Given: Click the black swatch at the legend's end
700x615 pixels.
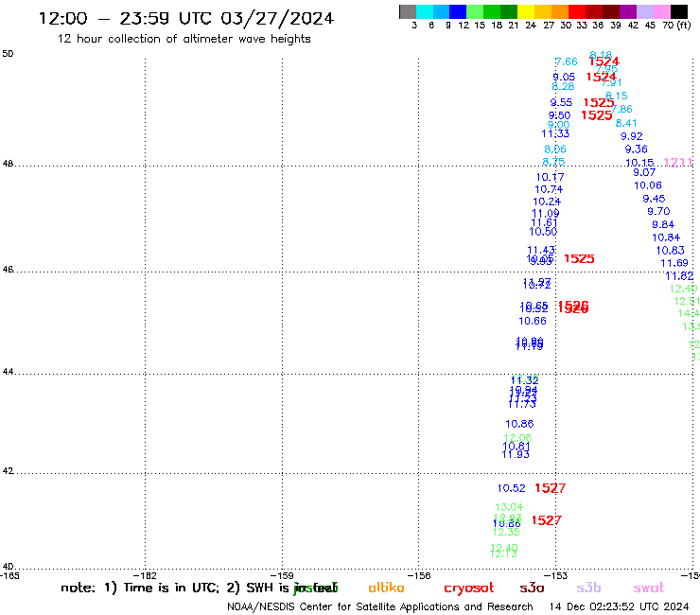Looking at the screenshot, I should click(x=679, y=11).
